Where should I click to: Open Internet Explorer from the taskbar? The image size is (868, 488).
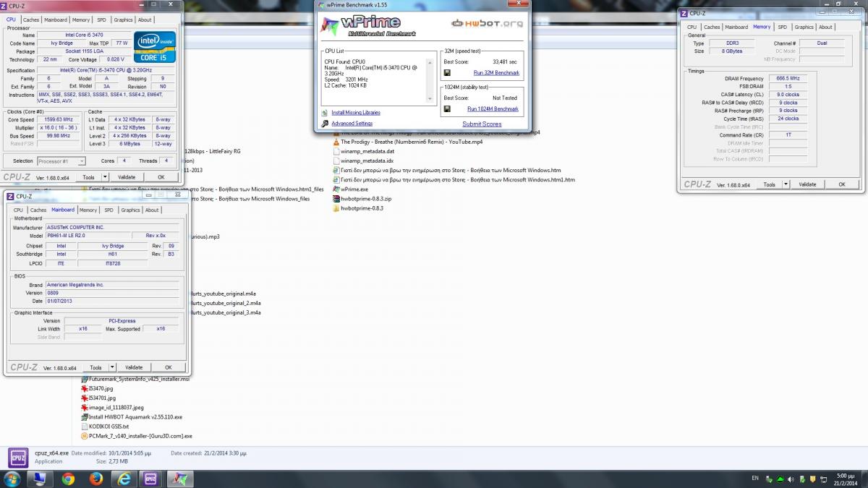(124, 479)
